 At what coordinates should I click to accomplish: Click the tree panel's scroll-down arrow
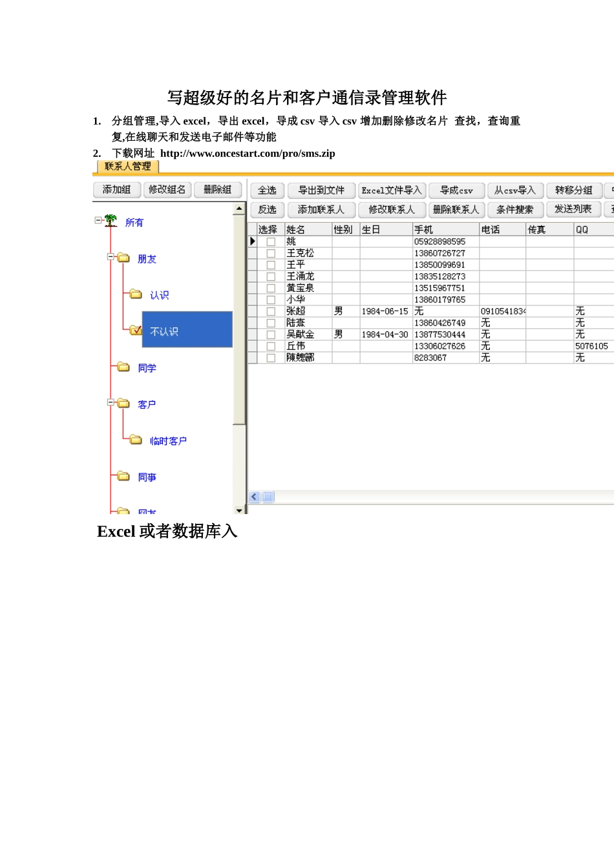coord(239,510)
